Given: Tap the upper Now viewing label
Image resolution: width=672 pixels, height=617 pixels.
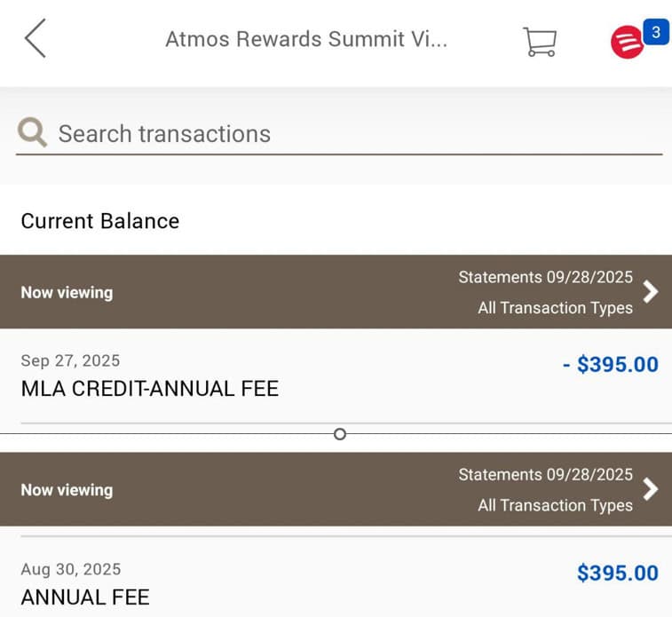Looking at the screenshot, I should tap(67, 292).
